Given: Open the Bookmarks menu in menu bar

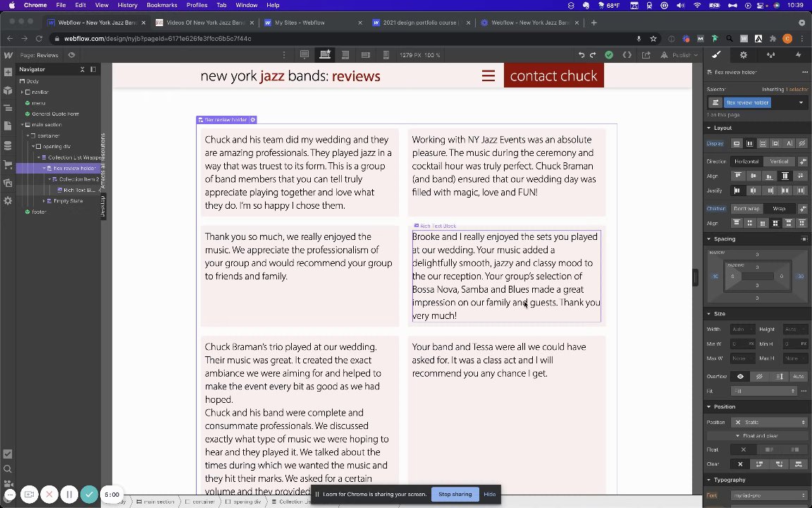Looking at the screenshot, I should click(161, 5).
